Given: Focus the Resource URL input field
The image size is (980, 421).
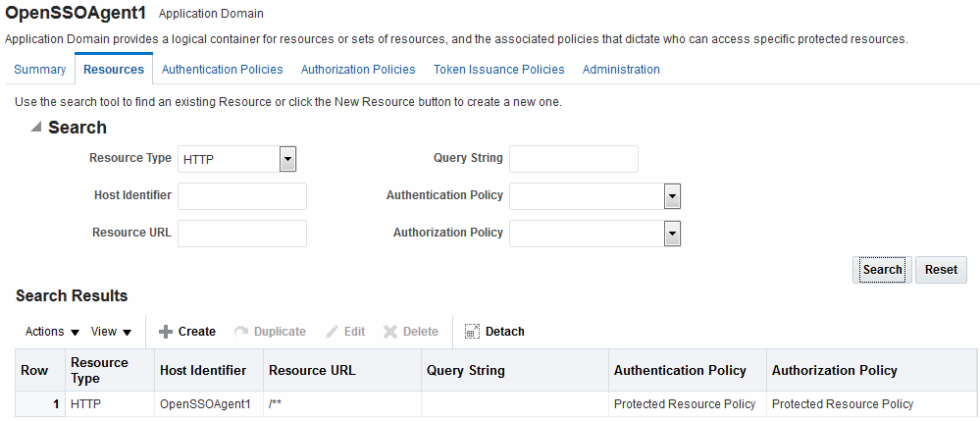Looking at the screenshot, I should (242, 234).
